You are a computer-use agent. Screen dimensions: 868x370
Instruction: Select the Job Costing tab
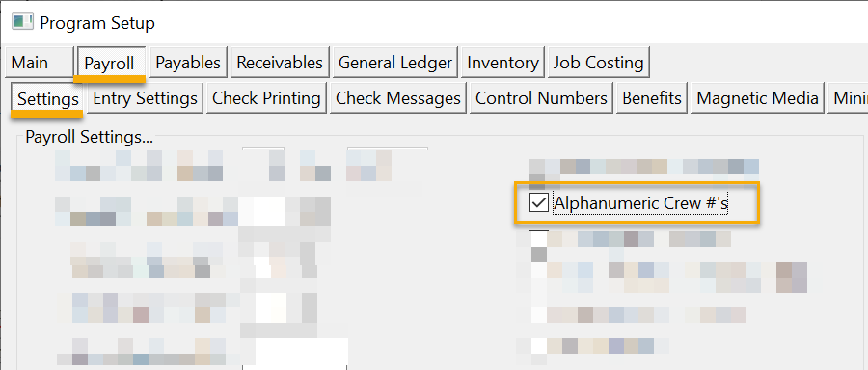(x=598, y=63)
